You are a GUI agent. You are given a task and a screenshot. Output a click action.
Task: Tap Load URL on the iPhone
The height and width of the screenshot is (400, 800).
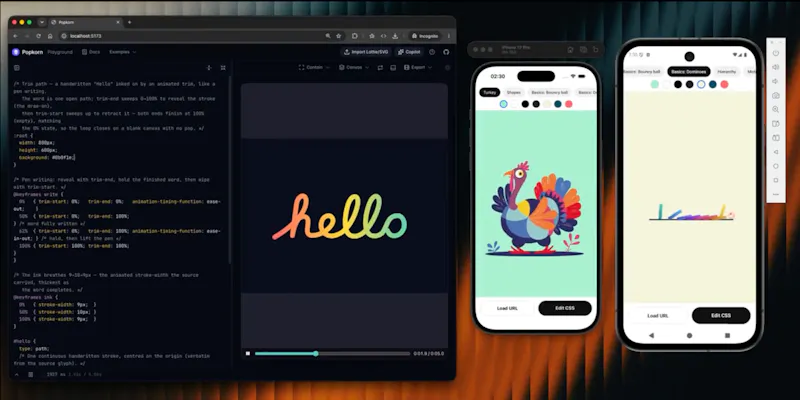pyautogui.click(x=507, y=308)
